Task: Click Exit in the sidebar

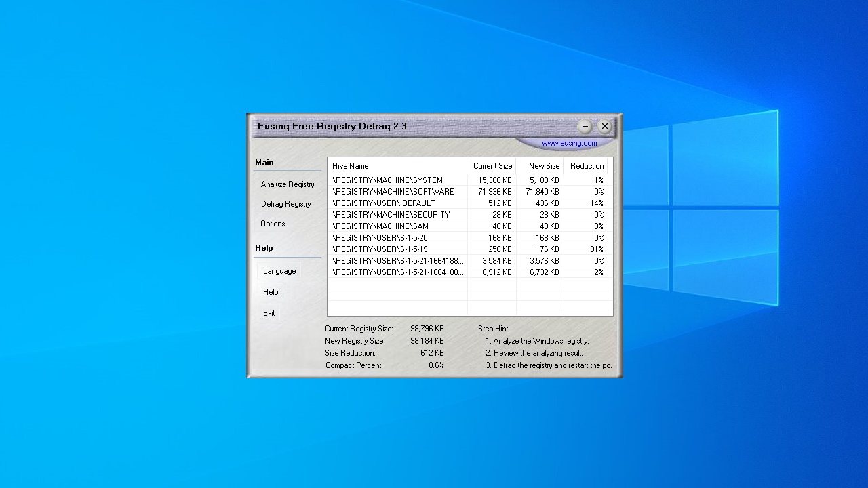Action: click(x=269, y=313)
